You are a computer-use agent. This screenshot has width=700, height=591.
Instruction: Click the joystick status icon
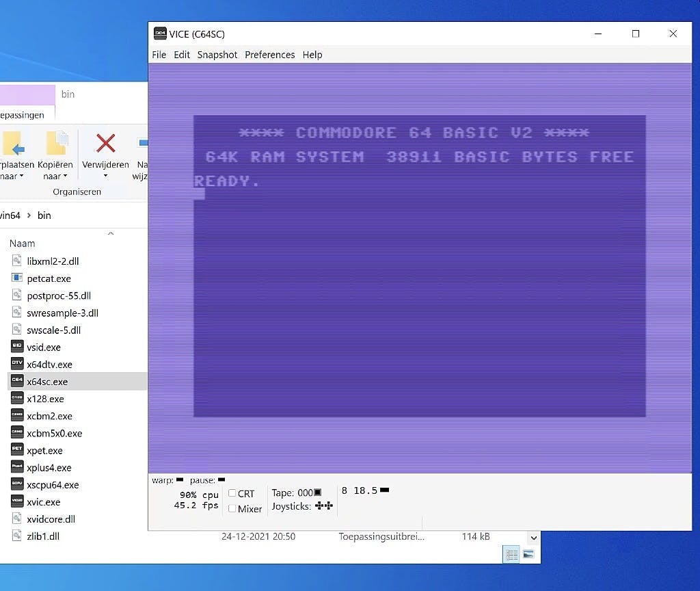click(x=324, y=505)
